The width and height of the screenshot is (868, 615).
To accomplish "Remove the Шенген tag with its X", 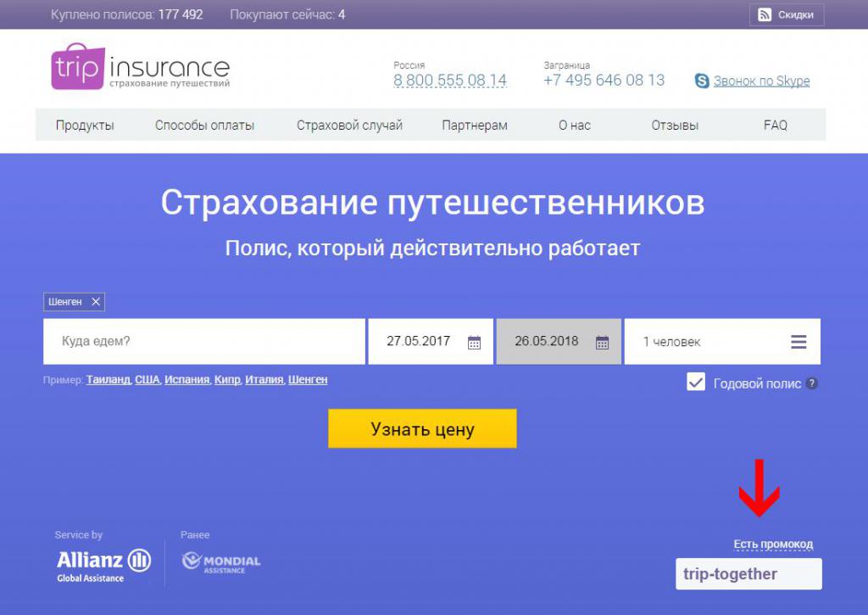I will tap(96, 301).
